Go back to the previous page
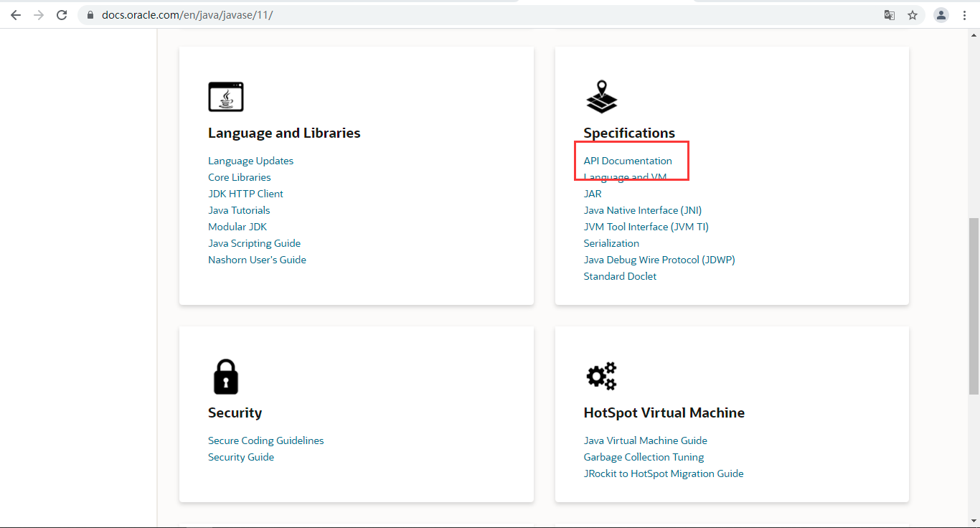Screen dimensions: 980x528 pos(15,15)
